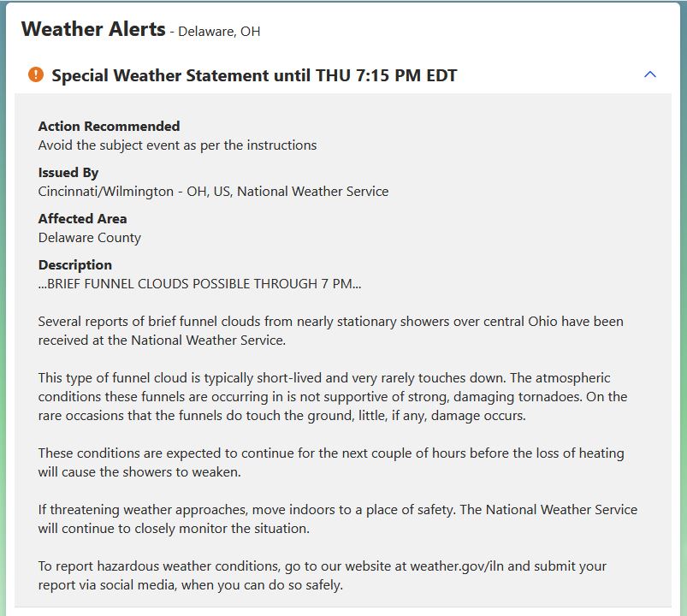
Task: Click the Issued By heading
Action: (68, 173)
